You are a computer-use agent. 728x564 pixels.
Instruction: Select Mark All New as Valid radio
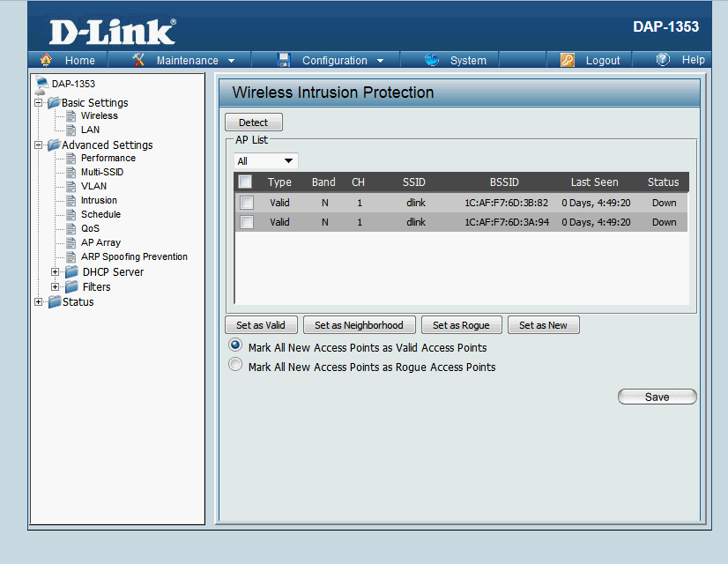235,345
